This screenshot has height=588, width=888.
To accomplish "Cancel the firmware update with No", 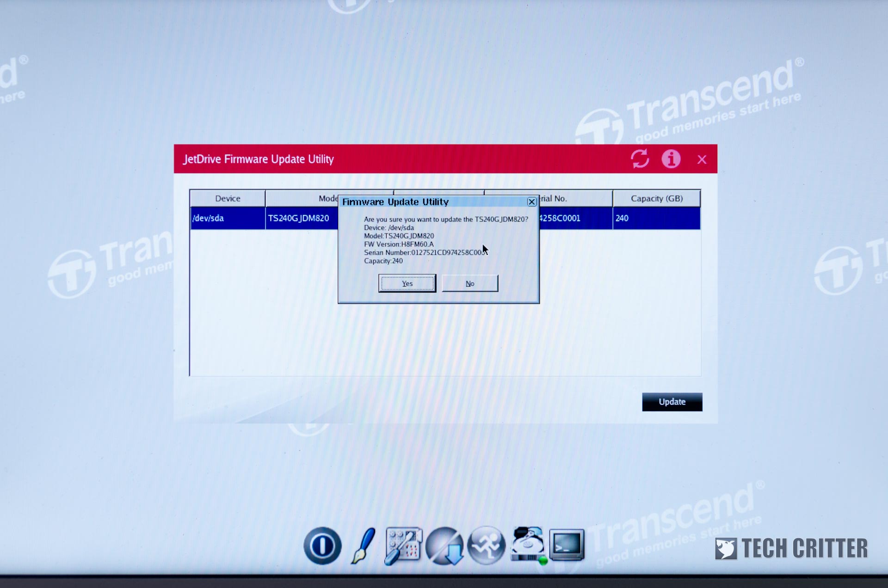I will 470,283.
